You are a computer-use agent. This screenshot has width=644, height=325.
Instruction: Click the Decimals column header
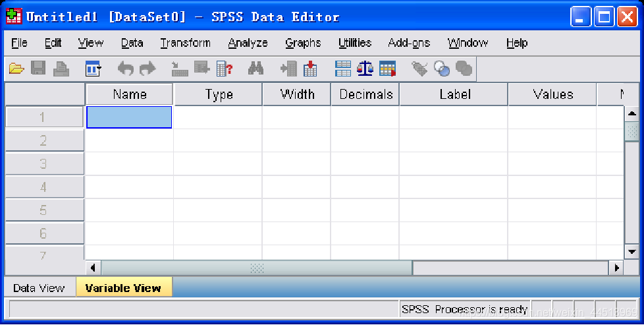(365, 94)
